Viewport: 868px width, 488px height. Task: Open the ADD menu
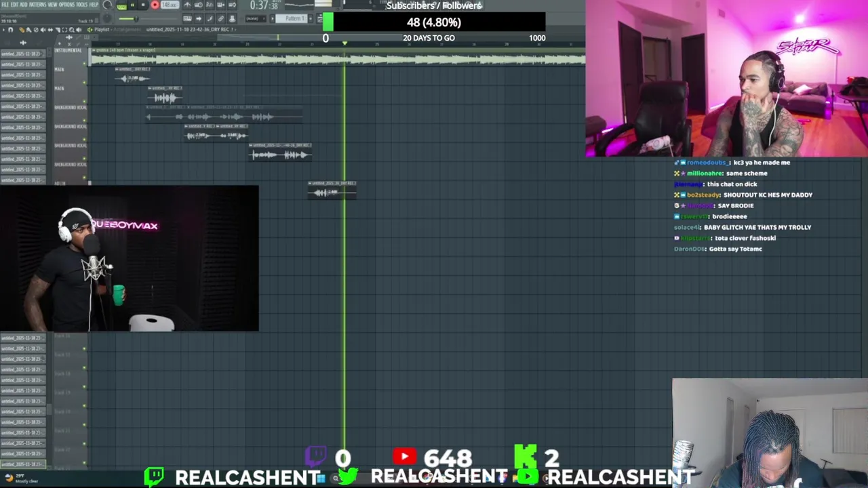click(x=24, y=5)
